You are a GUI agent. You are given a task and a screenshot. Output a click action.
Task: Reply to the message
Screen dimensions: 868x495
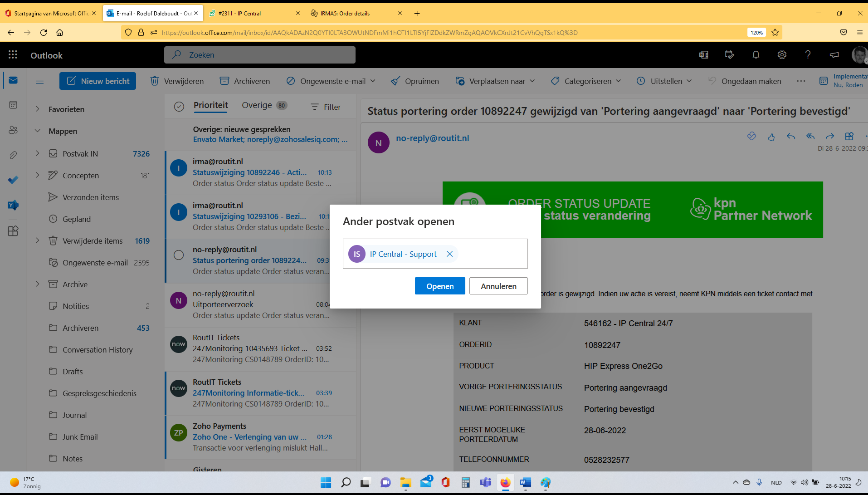791,137
